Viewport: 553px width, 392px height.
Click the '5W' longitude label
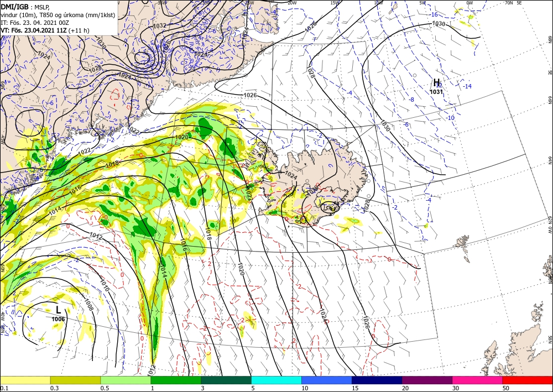click(422, 3)
